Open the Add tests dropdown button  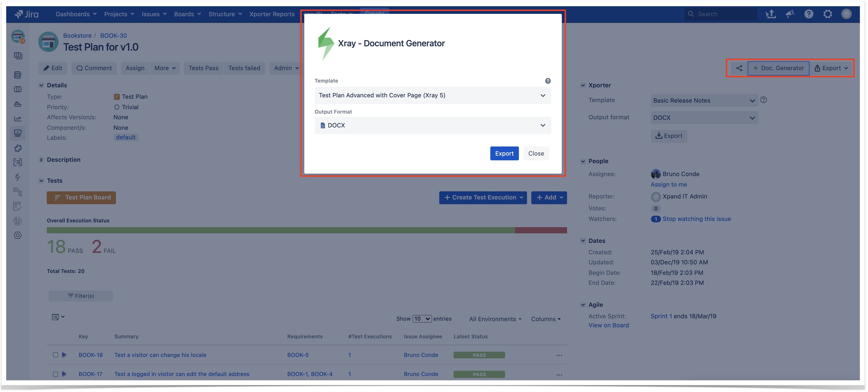click(x=548, y=198)
